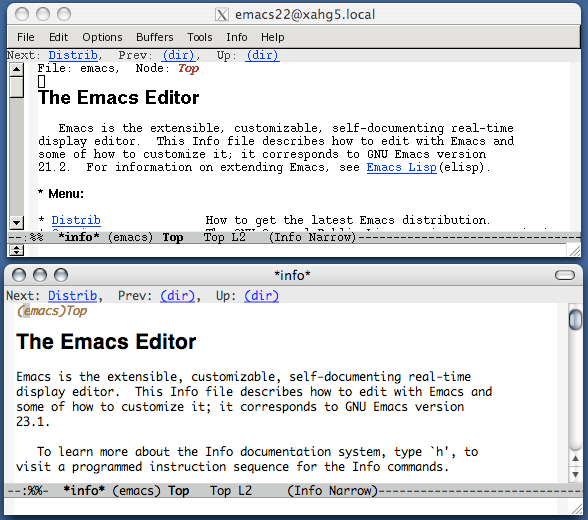Open the Help menu
This screenshot has height=520, width=588.
click(273, 37)
